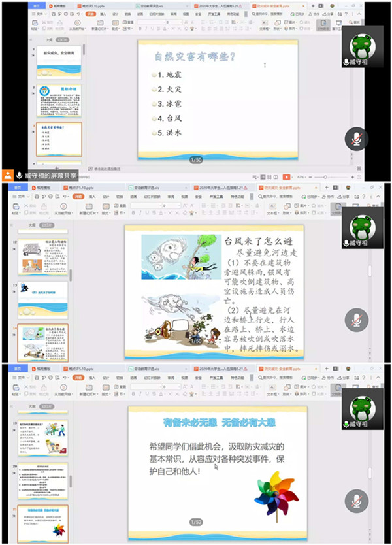Click thumbnail panel scrollbar beside slide 12
The image size is (392, 545).
(x=71, y=275)
